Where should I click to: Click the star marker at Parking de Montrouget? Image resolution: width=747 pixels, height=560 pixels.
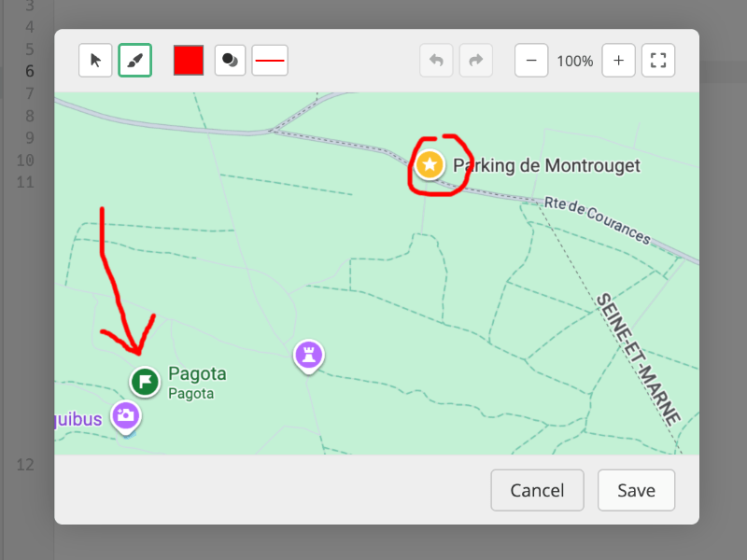pyautogui.click(x=430, y=163)
